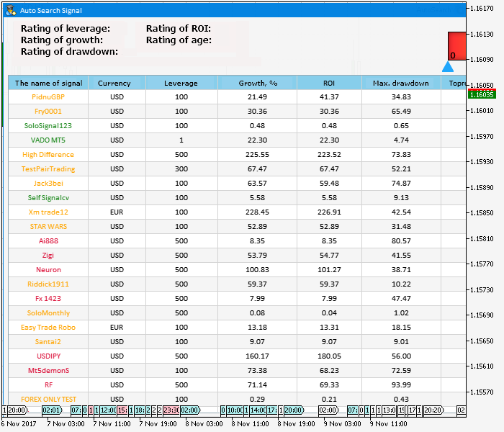Click the 'Rating of drawdown:' label
The width and height of the screenshot is (504, 432).
click(69, 52)
